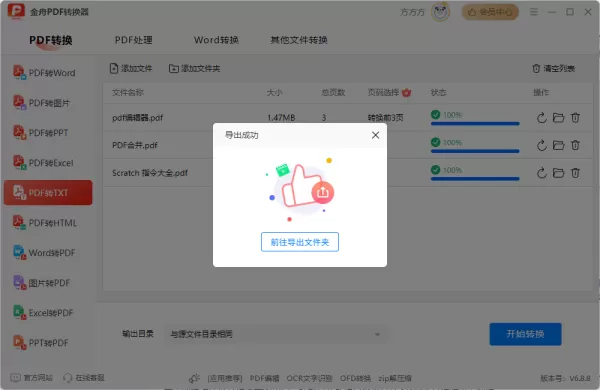Open zip解压缩 recommended app
The width and height of the screenshot is (600, 390).
coord(395,378)
